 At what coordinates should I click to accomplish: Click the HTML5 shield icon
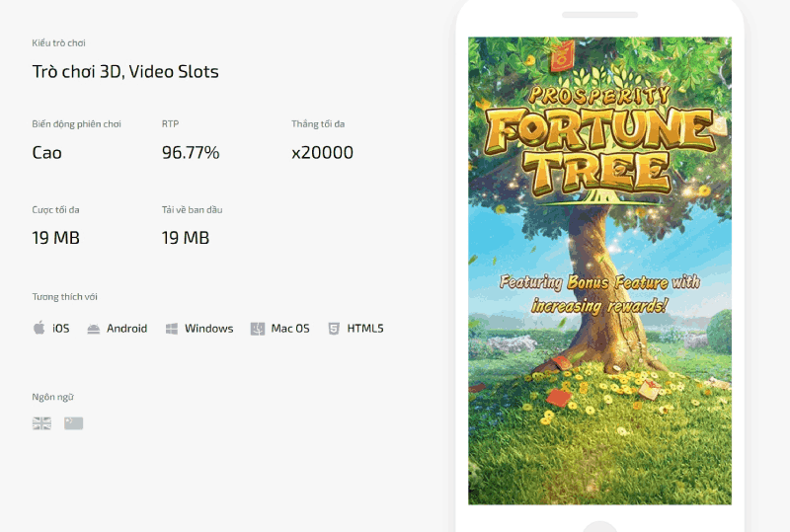(x=334, y=329)
